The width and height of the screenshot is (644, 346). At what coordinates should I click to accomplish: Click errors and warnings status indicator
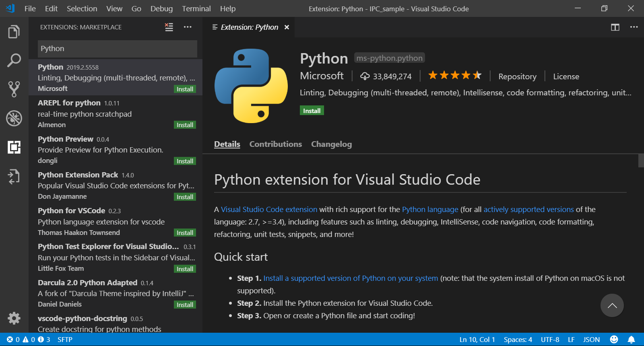pos(28,339)
